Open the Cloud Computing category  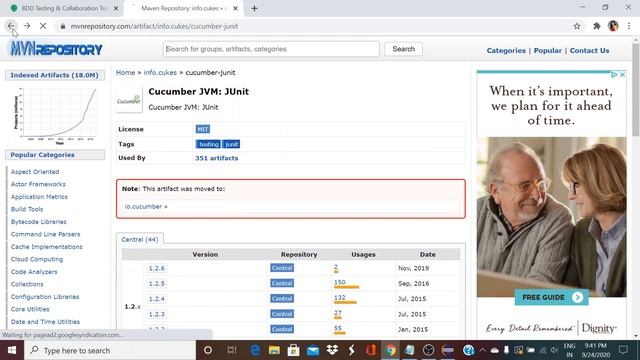click(x=37, y=259)
